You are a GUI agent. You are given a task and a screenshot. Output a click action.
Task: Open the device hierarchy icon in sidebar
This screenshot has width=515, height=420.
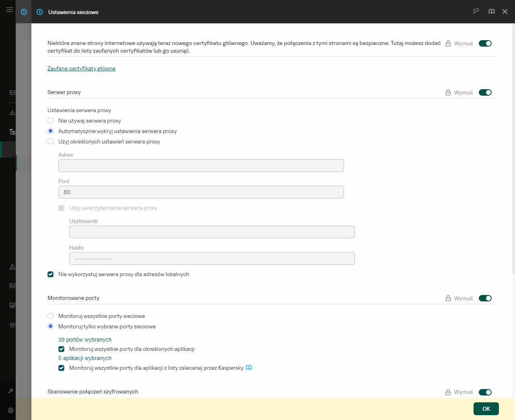12,132
